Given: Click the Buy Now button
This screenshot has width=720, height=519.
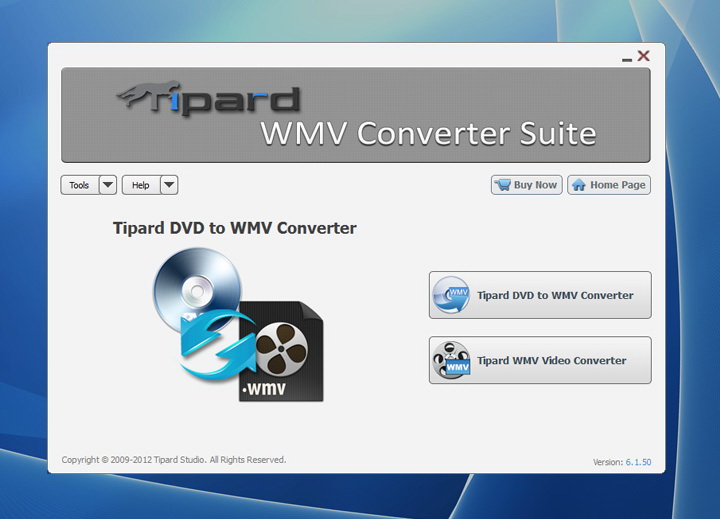Looking at the screenshot, I should [527, 185].
